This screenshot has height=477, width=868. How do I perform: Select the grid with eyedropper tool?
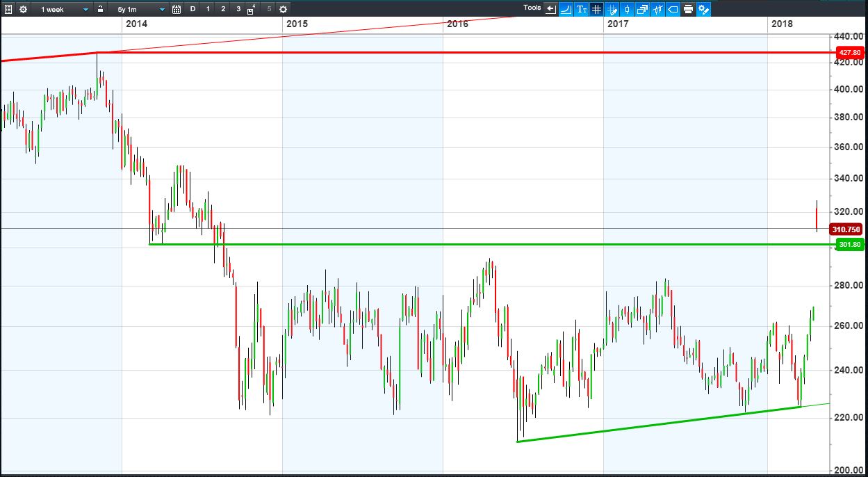[x=612, y=9]
